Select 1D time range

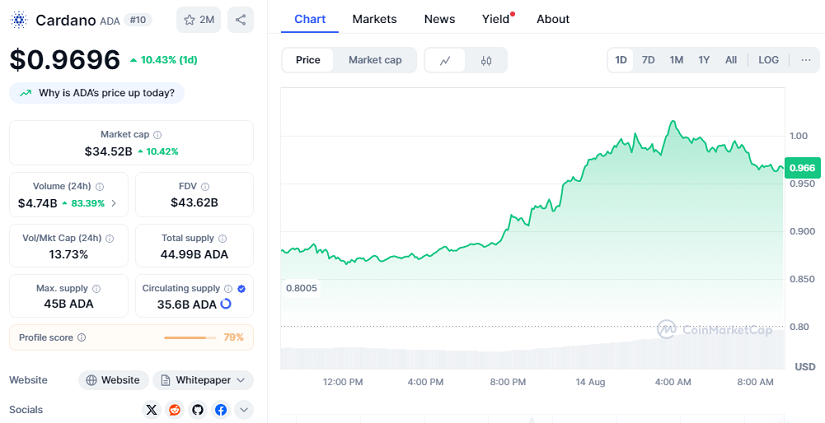pos(621,60)
